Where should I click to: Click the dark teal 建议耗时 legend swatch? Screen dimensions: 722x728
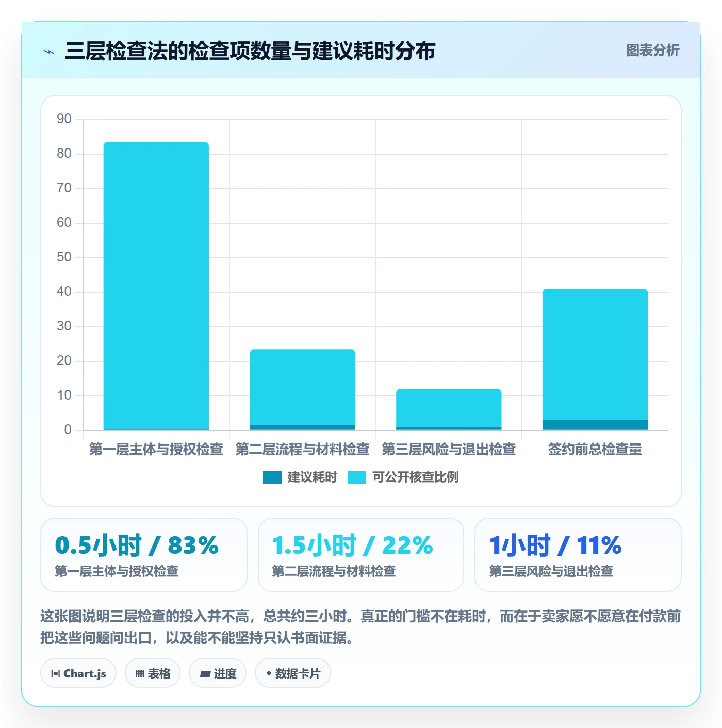pyautogui.click(x=272, y=477)
